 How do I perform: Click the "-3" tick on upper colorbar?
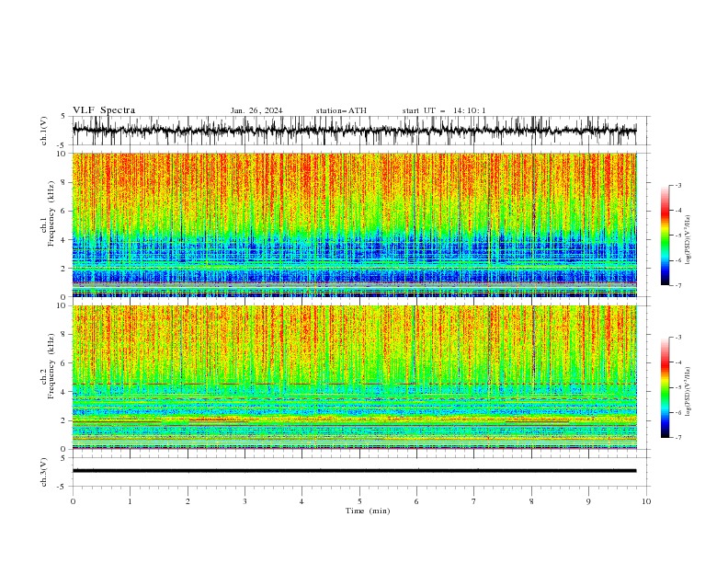coord(678,185)
